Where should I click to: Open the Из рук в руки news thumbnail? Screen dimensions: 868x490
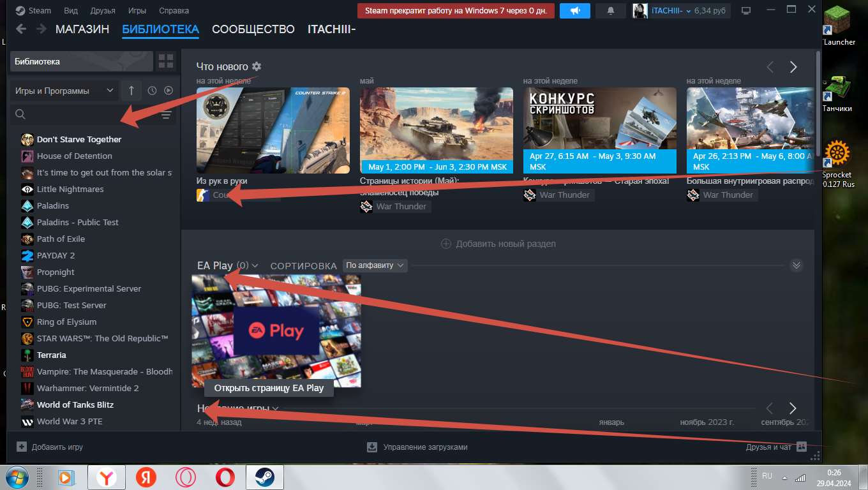273,130
